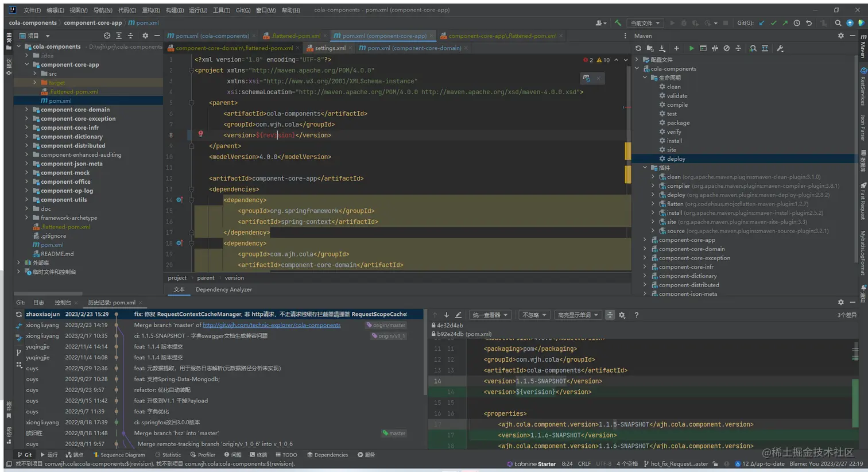The image size is (868, 472).
Task: Select README.md in project tree
Action: point(57,254)
